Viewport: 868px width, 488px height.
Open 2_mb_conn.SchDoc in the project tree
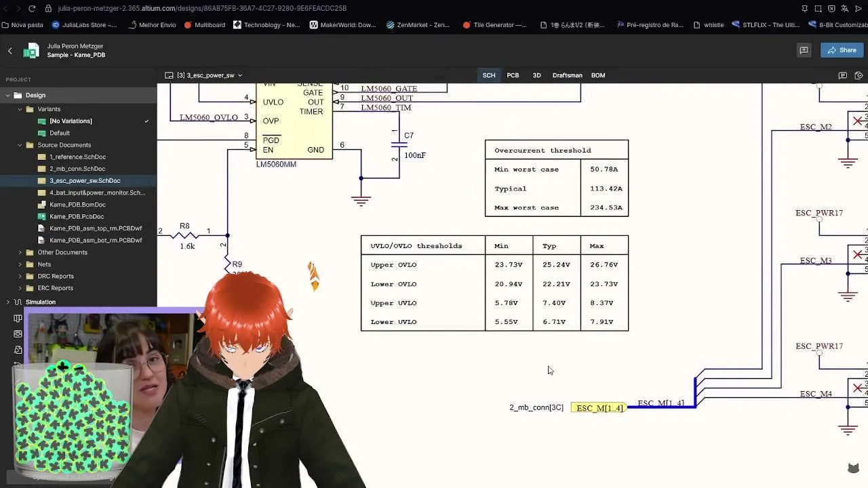point(79,169)
